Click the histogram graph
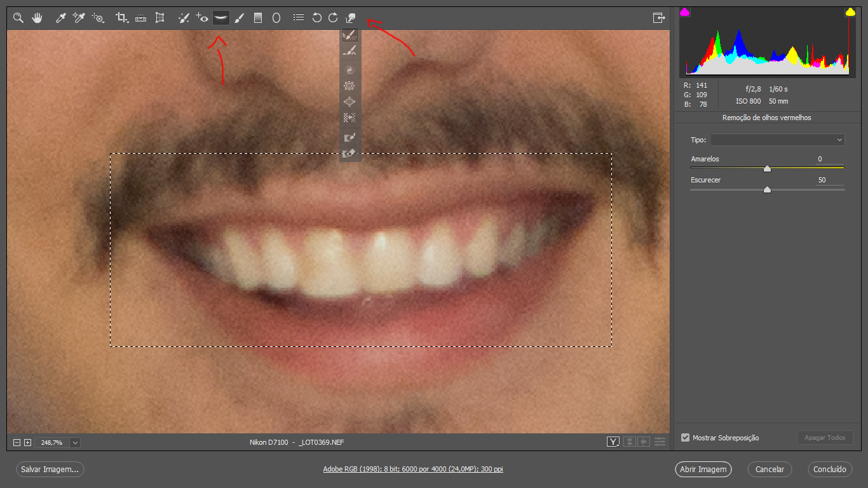Screen dimensions: 868x488 coord(768,42)
